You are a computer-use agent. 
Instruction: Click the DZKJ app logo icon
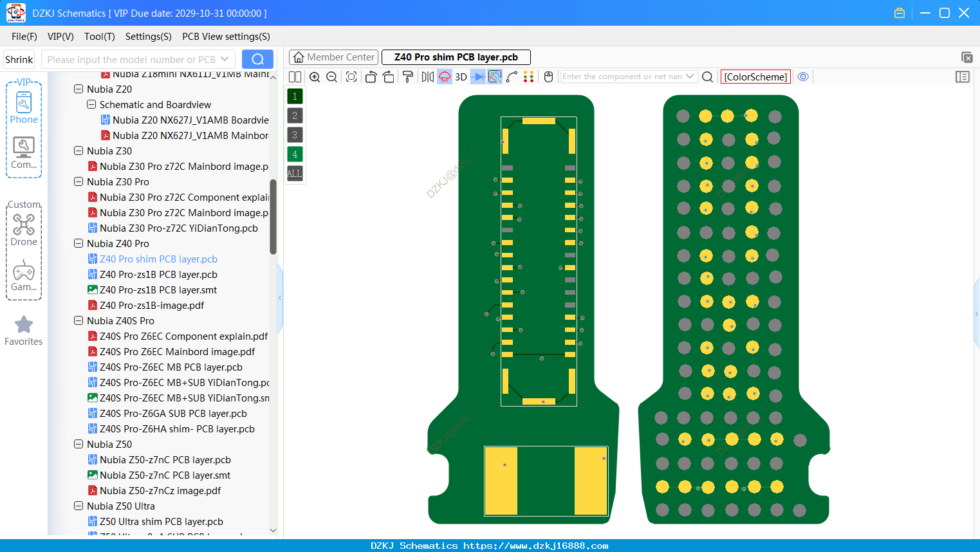(15, 13)
